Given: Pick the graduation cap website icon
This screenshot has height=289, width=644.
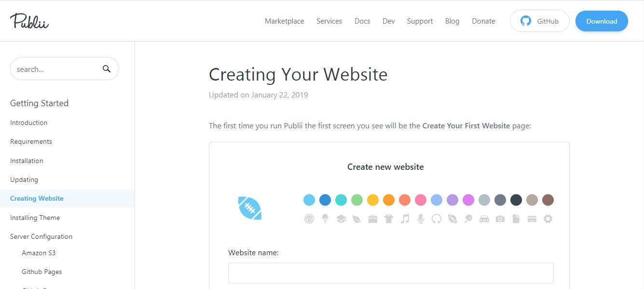Looking at the screenshot, I should point(341,218).
